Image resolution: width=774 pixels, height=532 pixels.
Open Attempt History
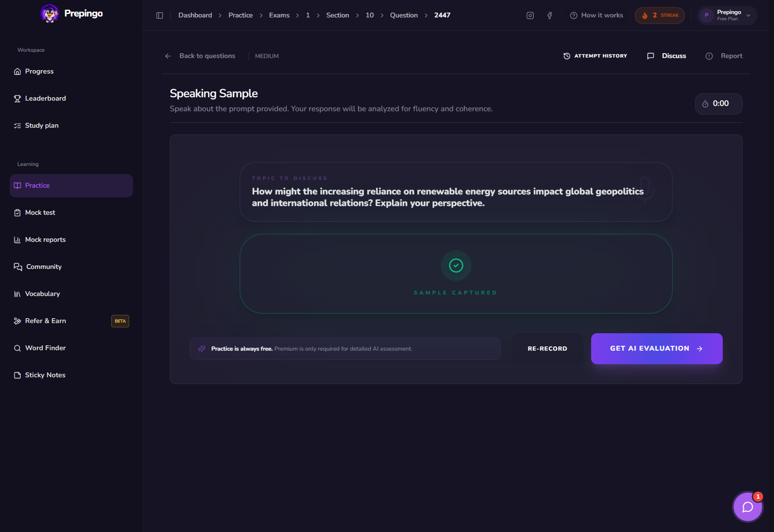595,56
